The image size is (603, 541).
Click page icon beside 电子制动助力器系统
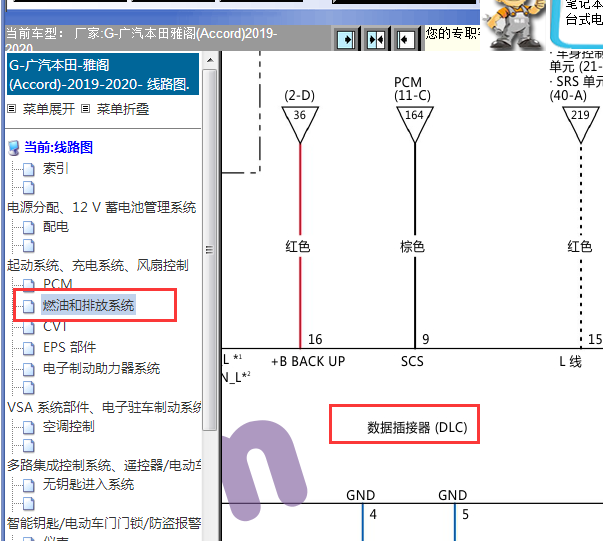tap(29, 369)
